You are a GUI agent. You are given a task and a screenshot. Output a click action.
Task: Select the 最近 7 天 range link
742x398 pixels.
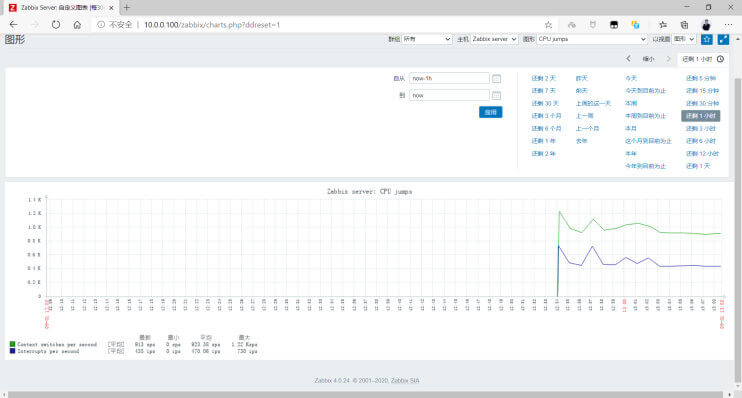(x=543, y=90)
